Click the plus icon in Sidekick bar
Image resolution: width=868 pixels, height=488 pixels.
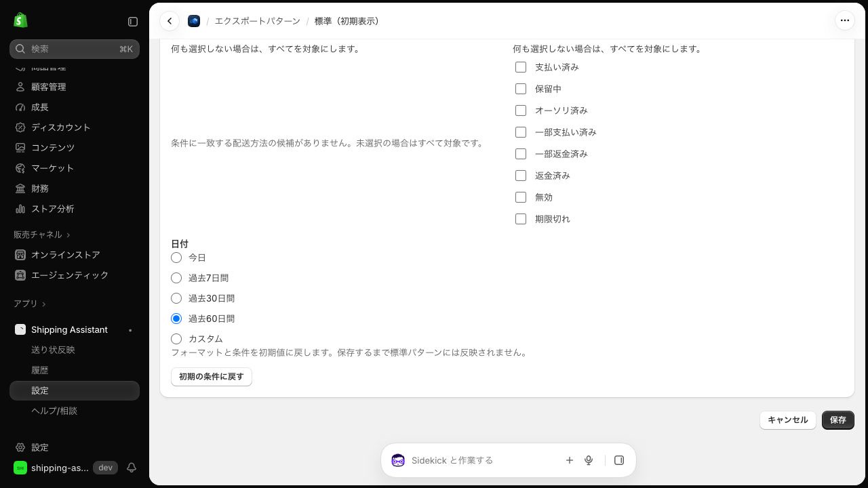(x=570, y=460)
